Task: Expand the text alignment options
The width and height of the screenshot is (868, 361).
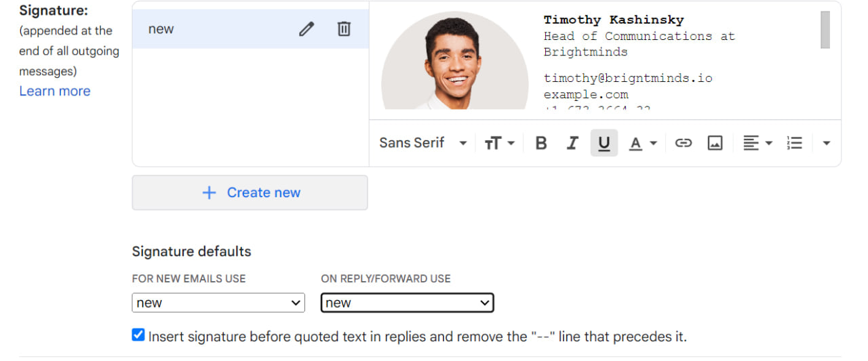Action: [757, 143]
